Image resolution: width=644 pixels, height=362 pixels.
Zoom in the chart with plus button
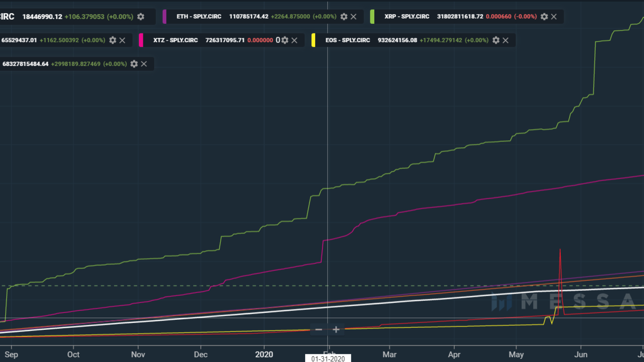click(336, 330)
